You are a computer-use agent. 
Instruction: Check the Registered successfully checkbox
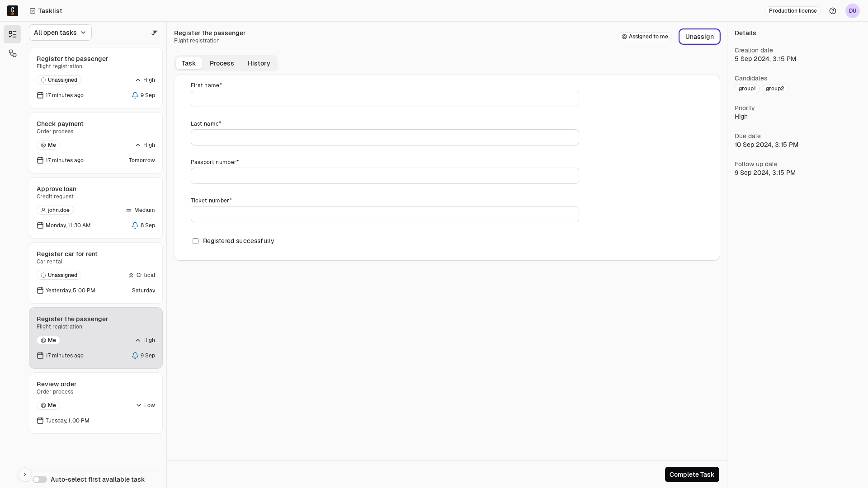pos(196,241)
